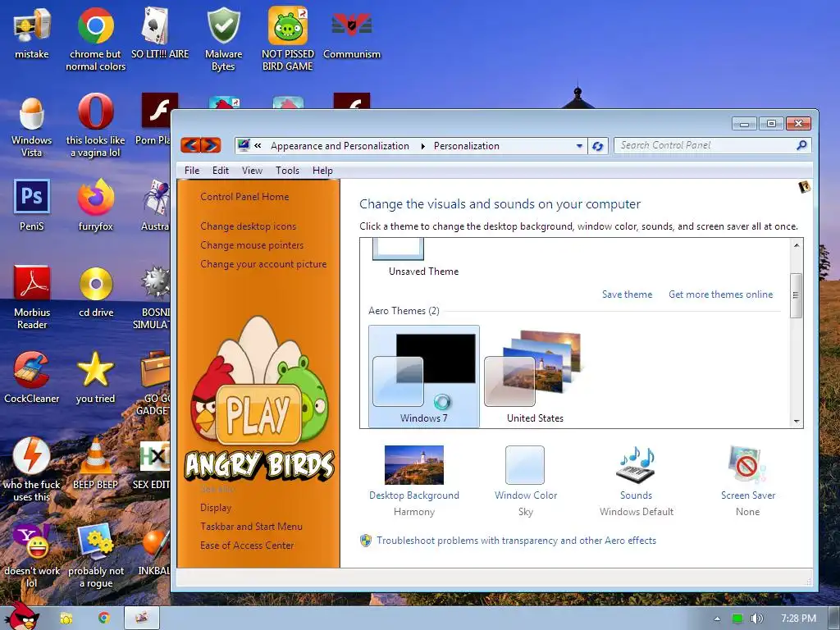Open 'SO LIT!!! AIRE' solitaire icon
The width and height of the screenshot is (840, 630).
point(160,32)
